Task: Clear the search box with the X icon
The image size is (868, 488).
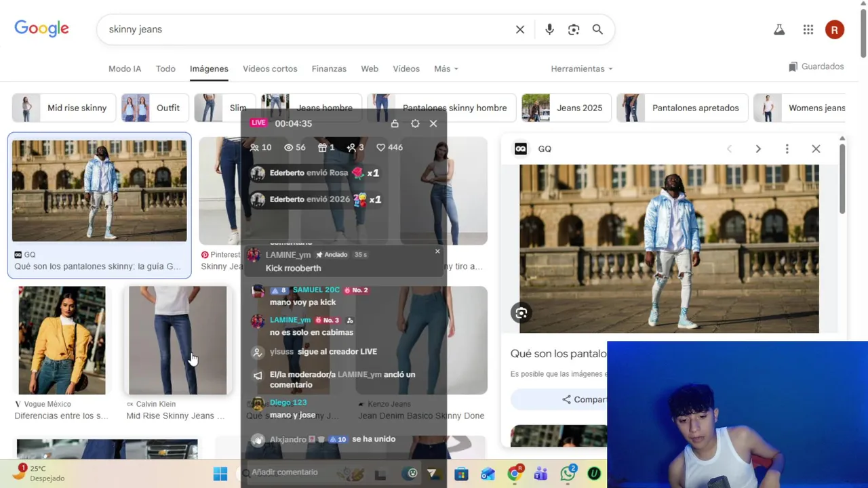Action: (x=520, y=30)
